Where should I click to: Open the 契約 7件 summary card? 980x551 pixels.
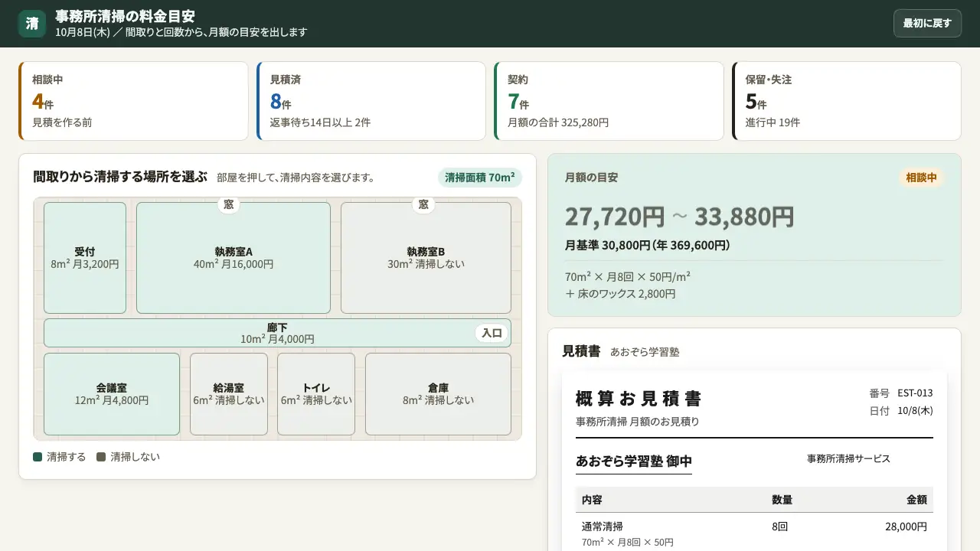pos(609,101)
